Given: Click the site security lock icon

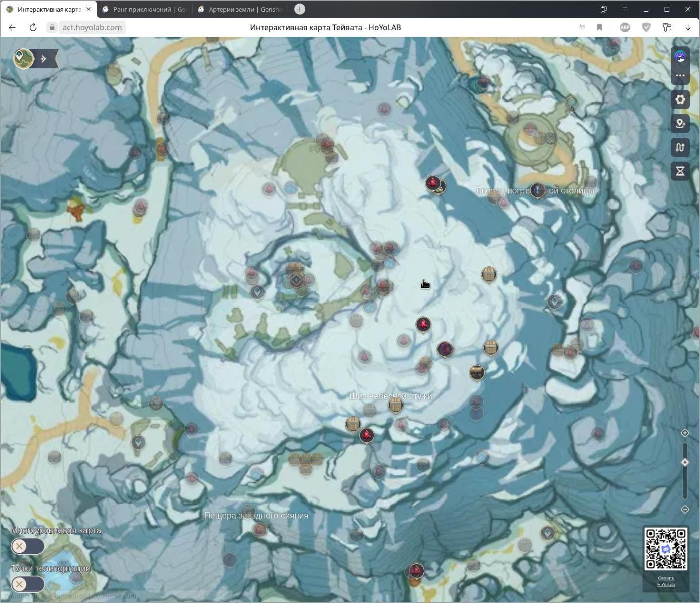Looking at the screenshot, I should click(x=52, y=27).
